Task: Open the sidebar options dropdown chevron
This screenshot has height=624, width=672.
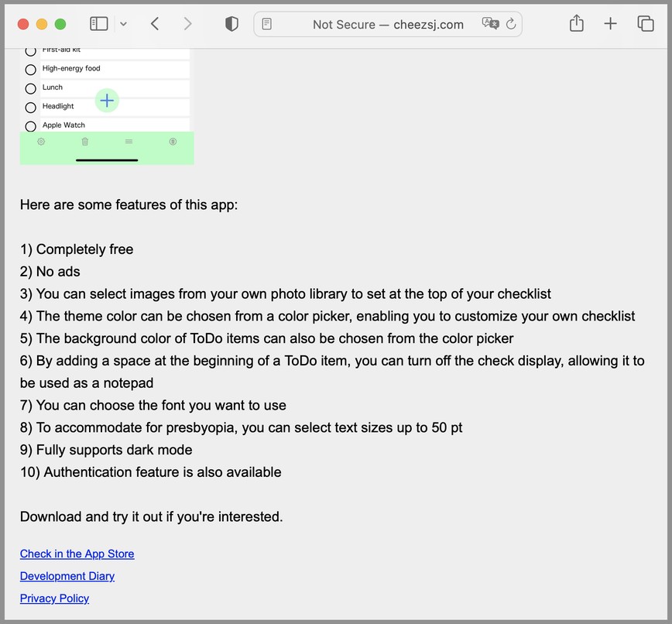Action: (x=123, y=24)
